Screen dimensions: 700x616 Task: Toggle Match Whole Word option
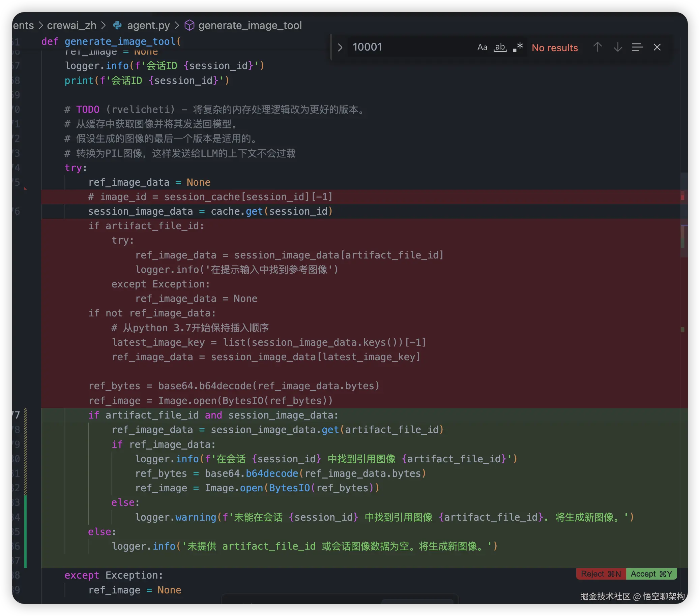[x=500, y=47]
